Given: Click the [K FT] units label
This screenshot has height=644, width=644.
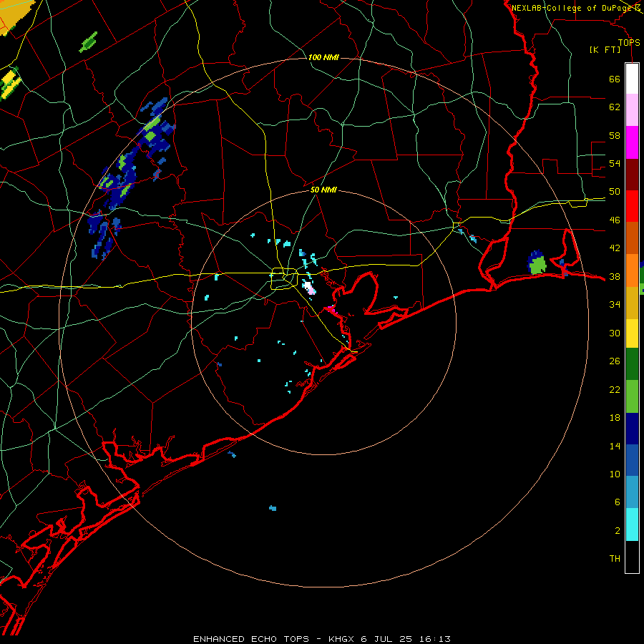Looking at the screenshot, I should pos(605,49).
